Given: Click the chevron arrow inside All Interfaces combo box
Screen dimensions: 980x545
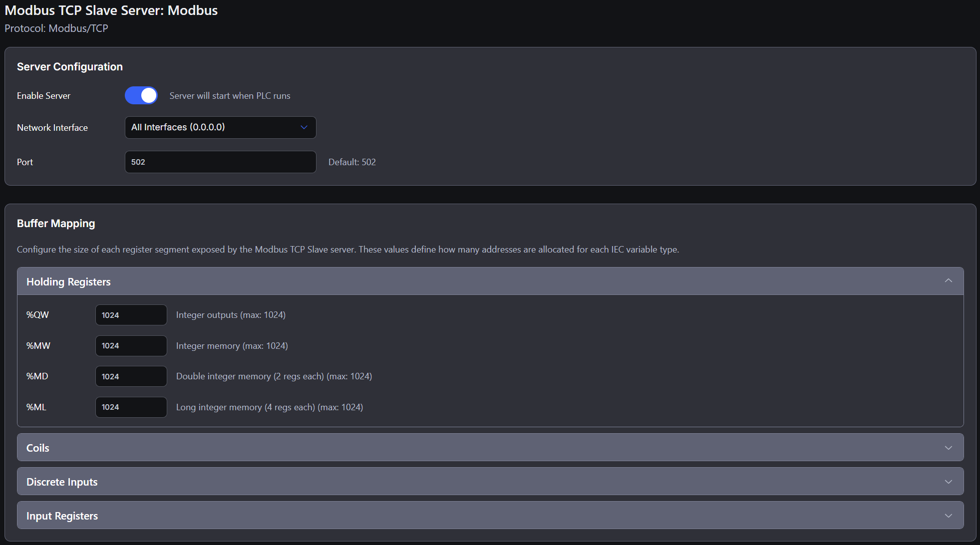Looking at the screenshot, I should point(304,127).
